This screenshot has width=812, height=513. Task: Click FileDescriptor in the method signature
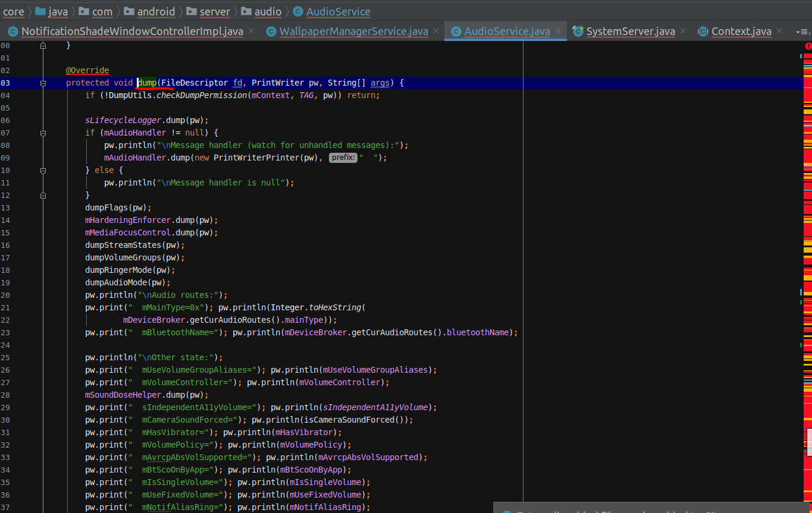click(195, 83)
